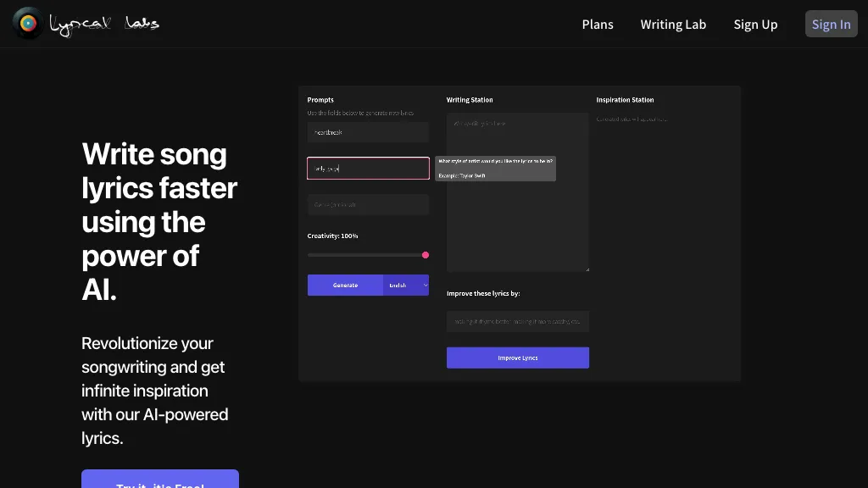Click the highlighted artist style input

(368, 169)
